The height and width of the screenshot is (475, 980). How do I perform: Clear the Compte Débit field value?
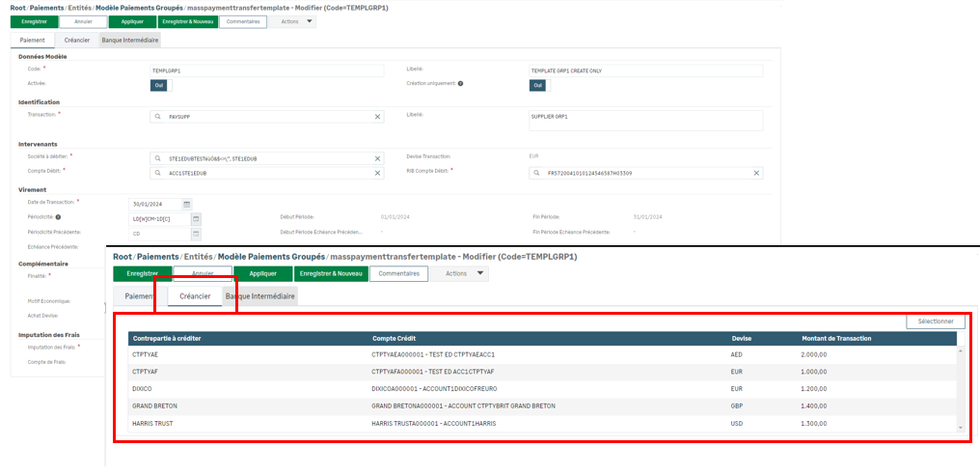(x=377, y=174)
